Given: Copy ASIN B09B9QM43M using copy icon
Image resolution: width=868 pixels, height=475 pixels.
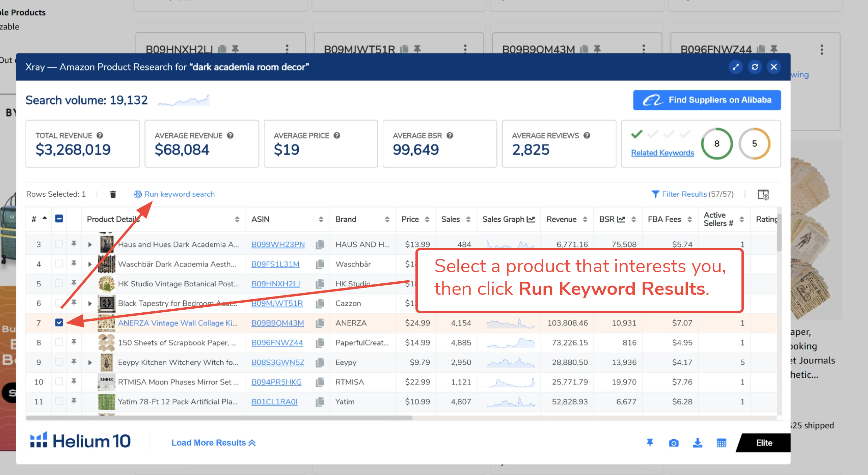Looking at the screenshot, I should pyautogui.click(x=320, y=323).
